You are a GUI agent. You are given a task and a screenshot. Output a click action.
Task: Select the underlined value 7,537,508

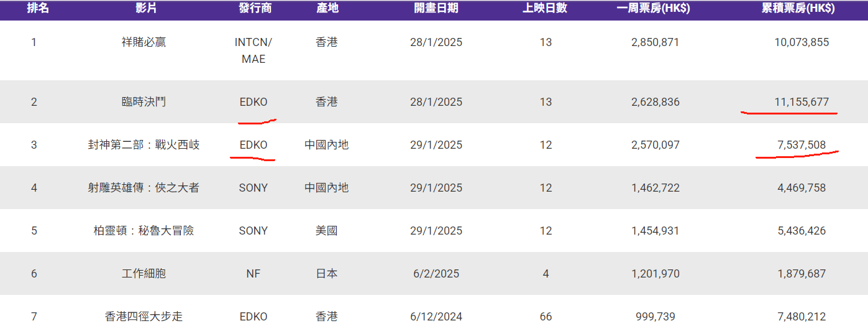pyautogui.click(x=801, y=145)
